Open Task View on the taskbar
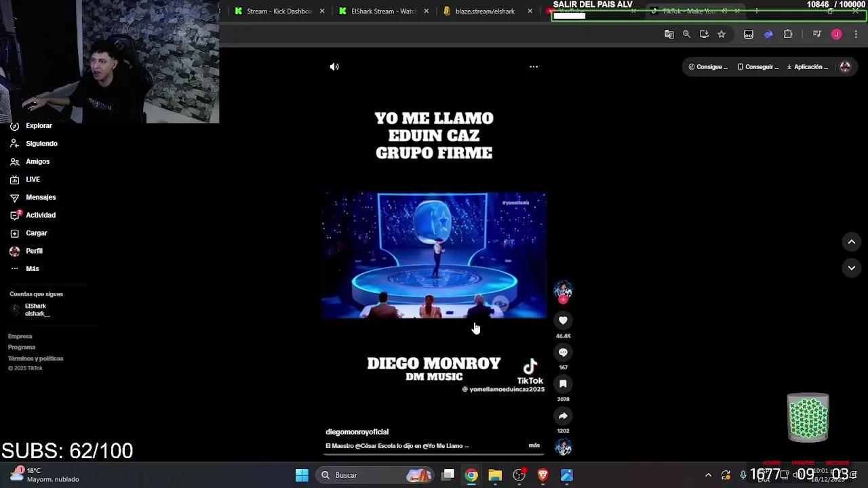868x488 pixels. [448, 475]
